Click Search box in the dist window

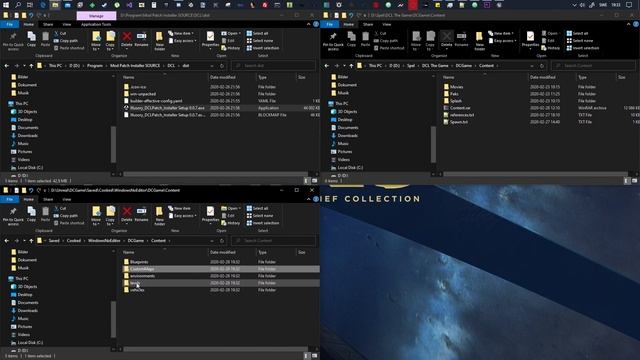(273, 66)
